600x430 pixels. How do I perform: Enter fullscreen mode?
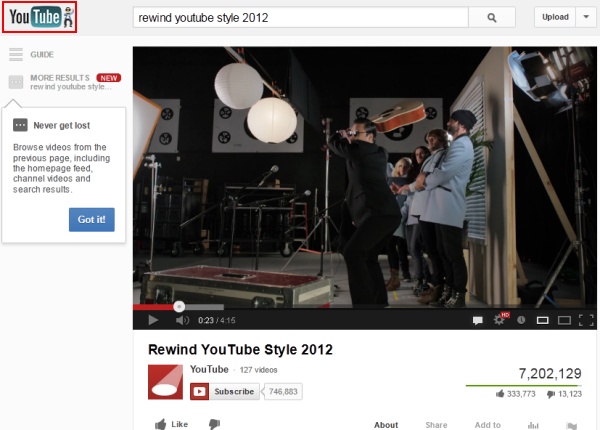click(x=586, y=320)
